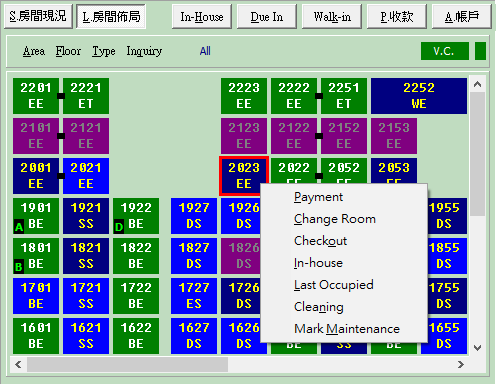Switch to the L.房間佈局 layout tab
496x385 pixels.
(111, 16)
